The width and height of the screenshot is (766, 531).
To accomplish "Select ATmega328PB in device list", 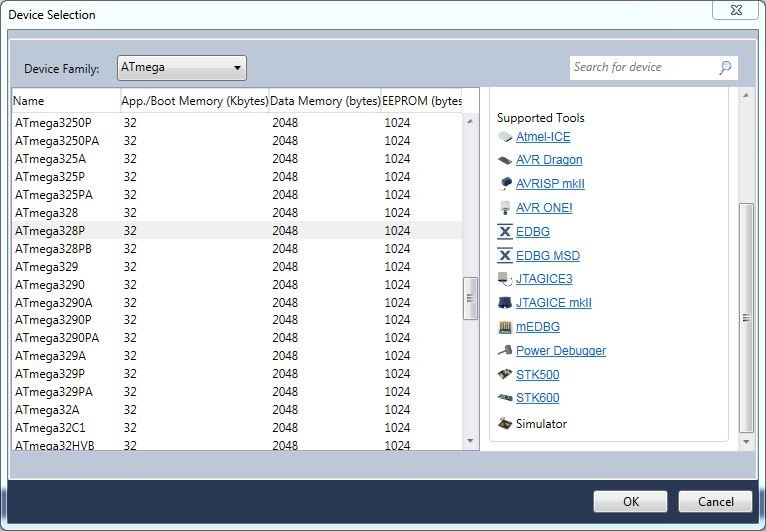I will 54,249.
